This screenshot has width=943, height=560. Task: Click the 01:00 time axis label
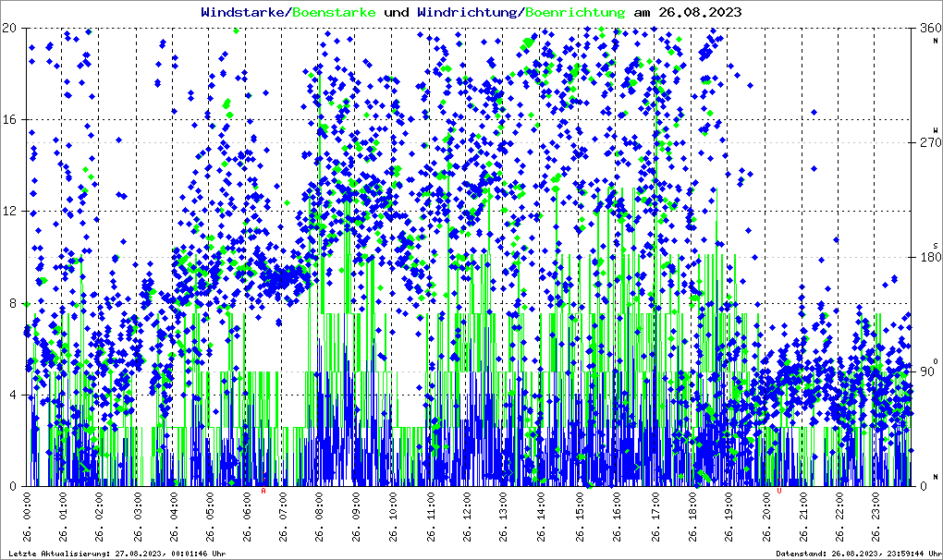[x=64, y=517]
